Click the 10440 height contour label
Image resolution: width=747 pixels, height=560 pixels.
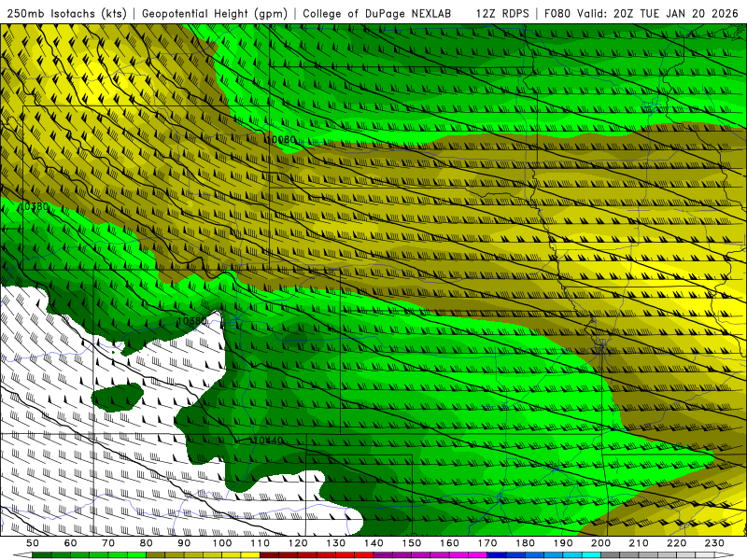[x=268, y=440]
